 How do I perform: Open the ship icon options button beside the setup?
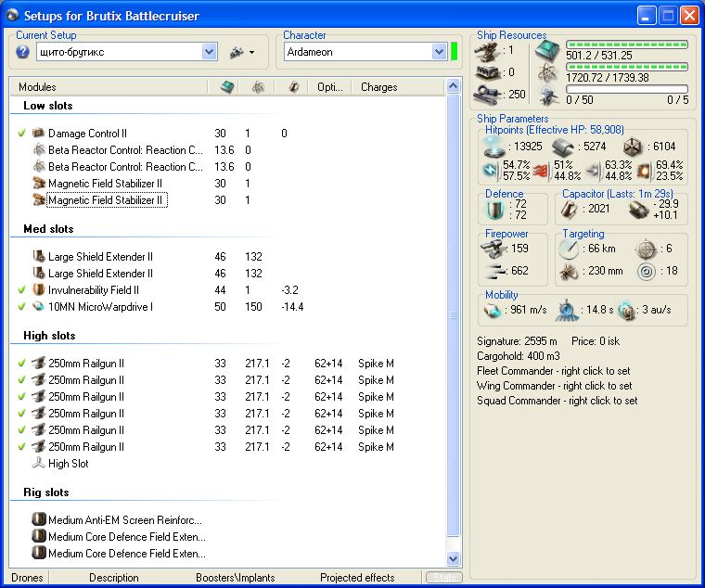pyautogui.click(x=242, y=53)
